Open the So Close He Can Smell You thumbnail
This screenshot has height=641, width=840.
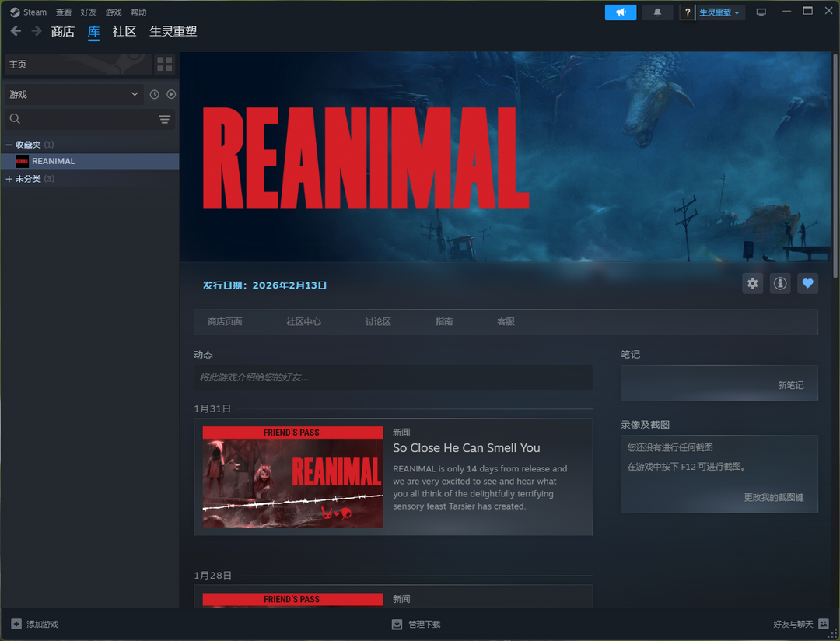pos(292,477)
